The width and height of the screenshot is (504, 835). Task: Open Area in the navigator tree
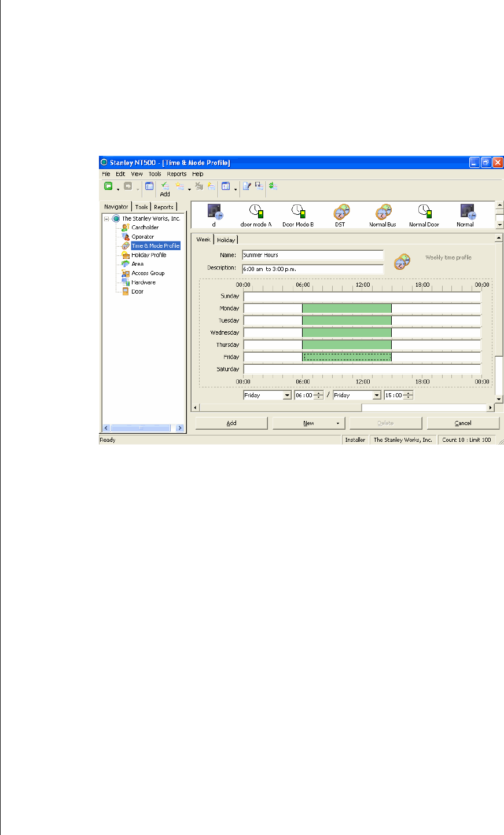click(138, 264)
